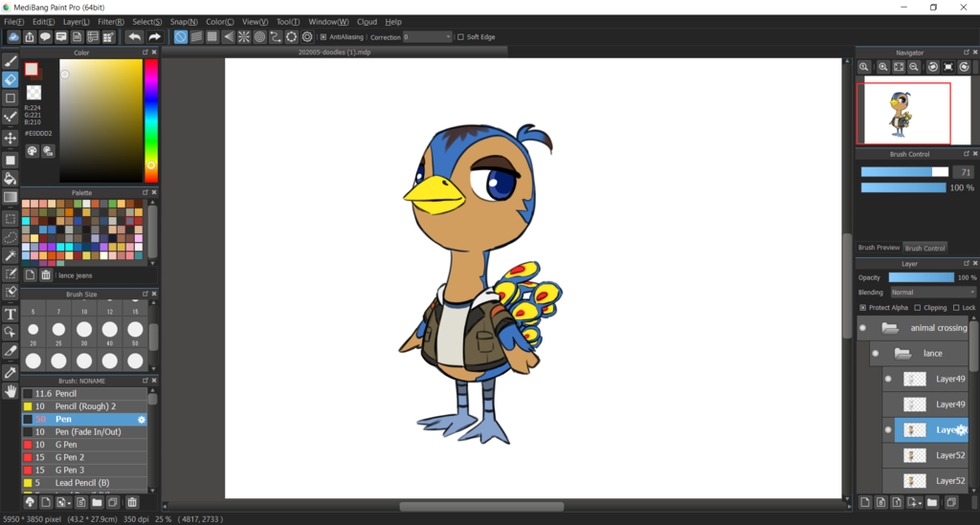Undock the Navigator panel

[x=966, y=53]
